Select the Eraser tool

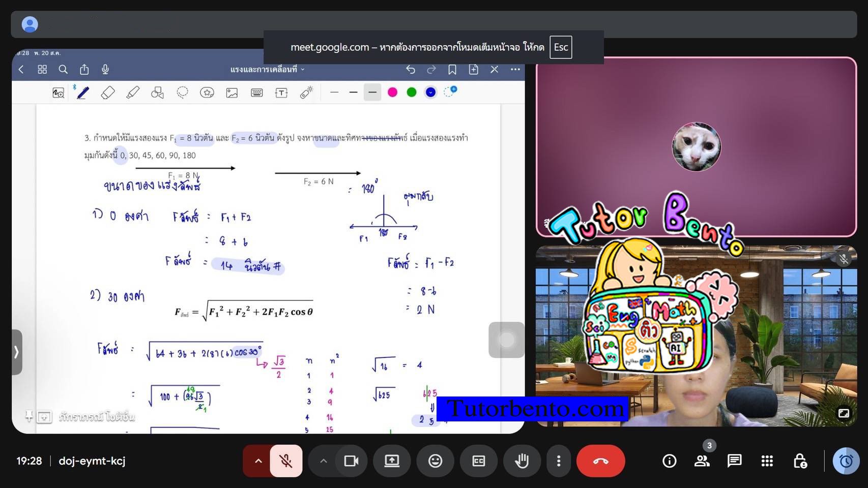tap(107, 93)
